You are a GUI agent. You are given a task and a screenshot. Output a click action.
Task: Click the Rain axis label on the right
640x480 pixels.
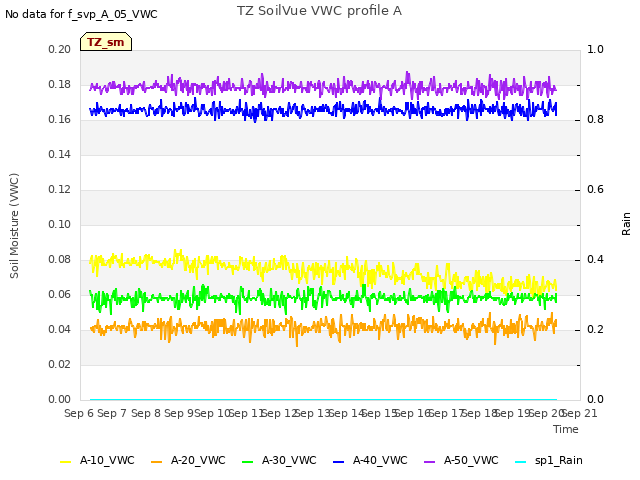pos(626,224)
